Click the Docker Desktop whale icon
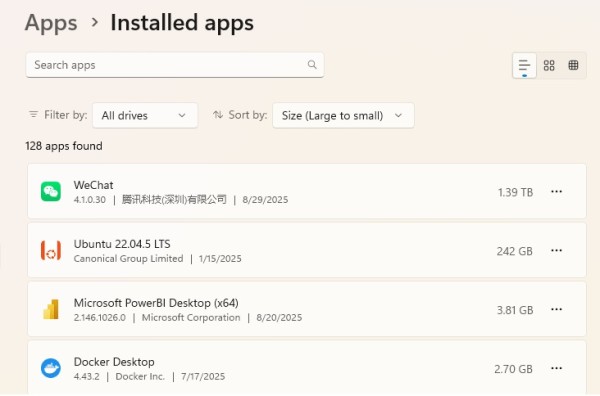Screen dimensions: 600x396 51,368
